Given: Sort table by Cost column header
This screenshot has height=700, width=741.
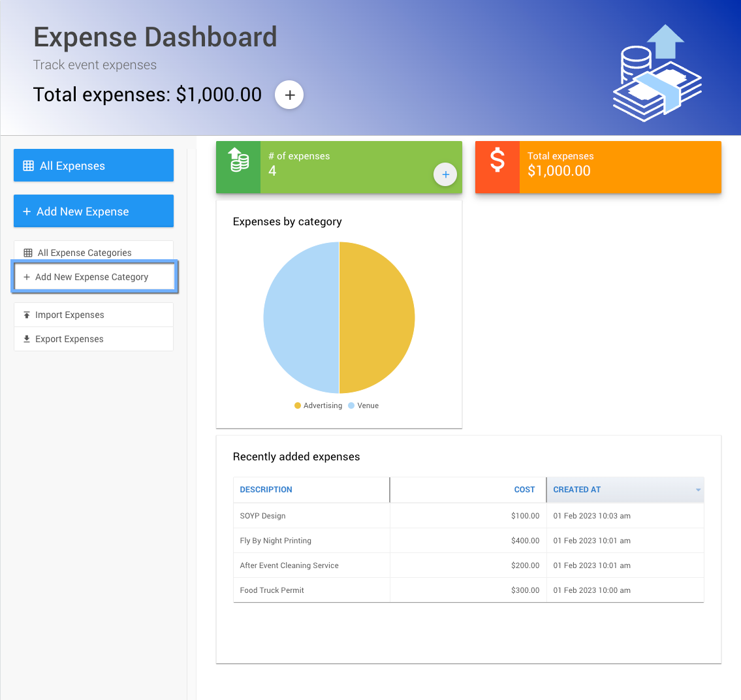Looking at the screenshot, I should click(x=524, y=490).
